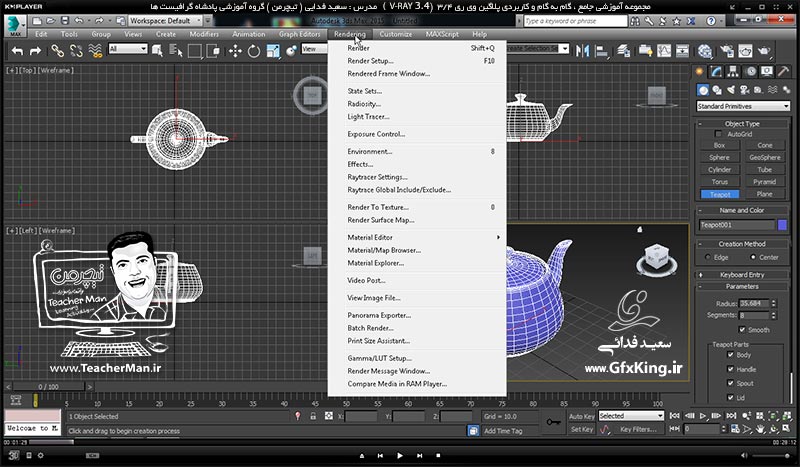Click the Mirror tool icon
The image size is (800, 467).
582,51
